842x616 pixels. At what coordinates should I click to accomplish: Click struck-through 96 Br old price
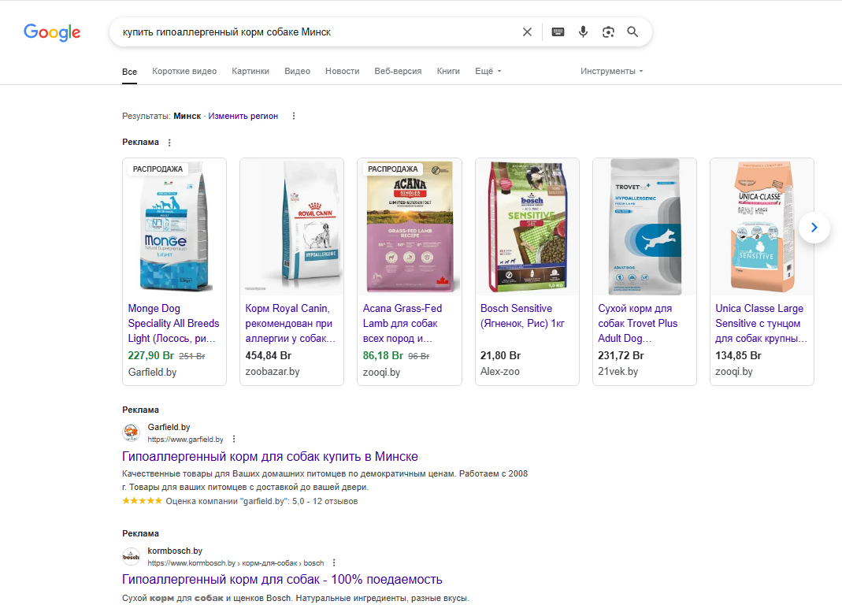coord(419,356)
